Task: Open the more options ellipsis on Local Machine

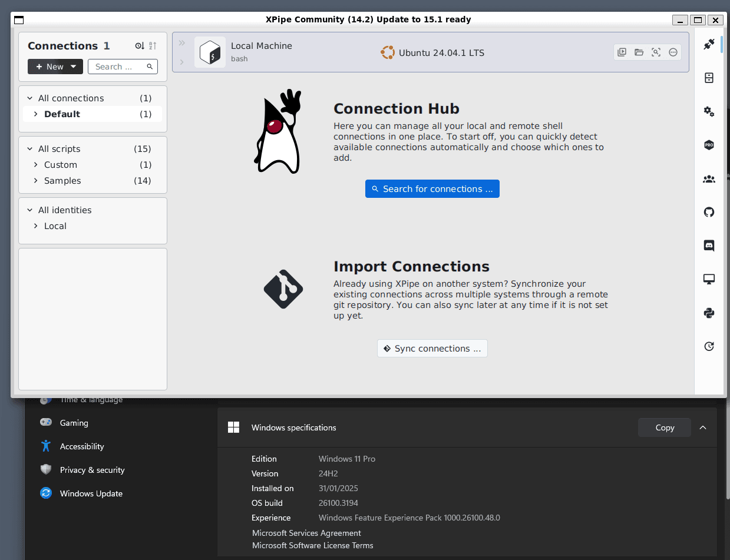Action: click(673, 52)
